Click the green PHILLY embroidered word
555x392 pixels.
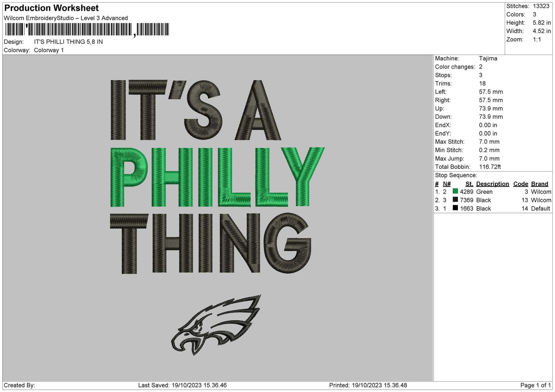[x=217, y=177]
